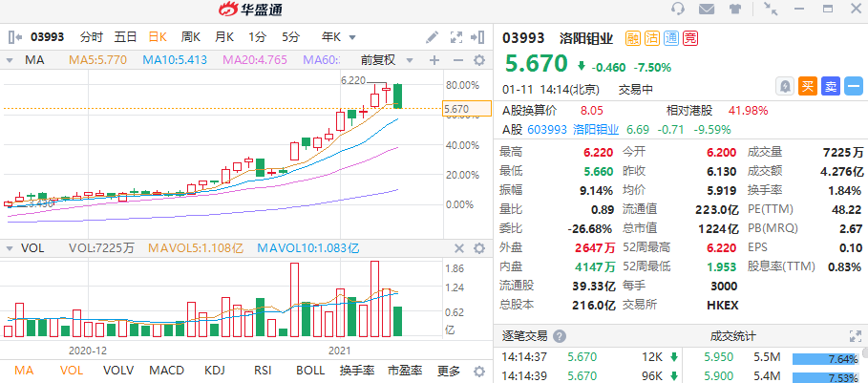This screenshot has width=868, height=383.
Task: Toggle the KDJ indicator
Action: (x=215, y=371)
